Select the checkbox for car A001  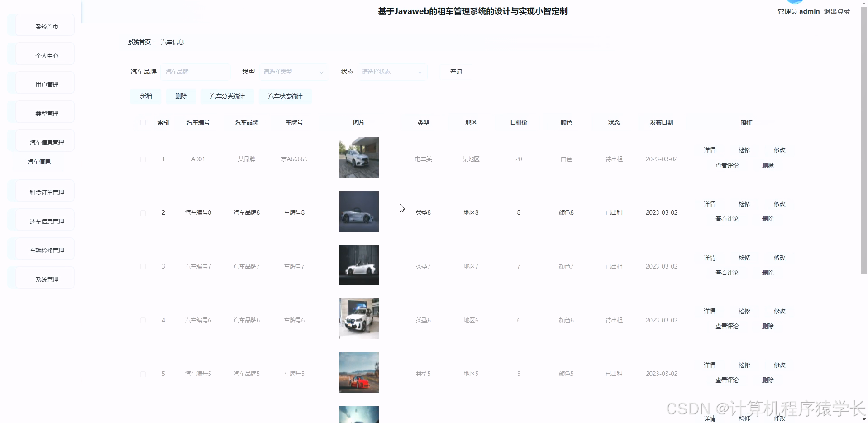pyautogui.click(x=143, y=159)
